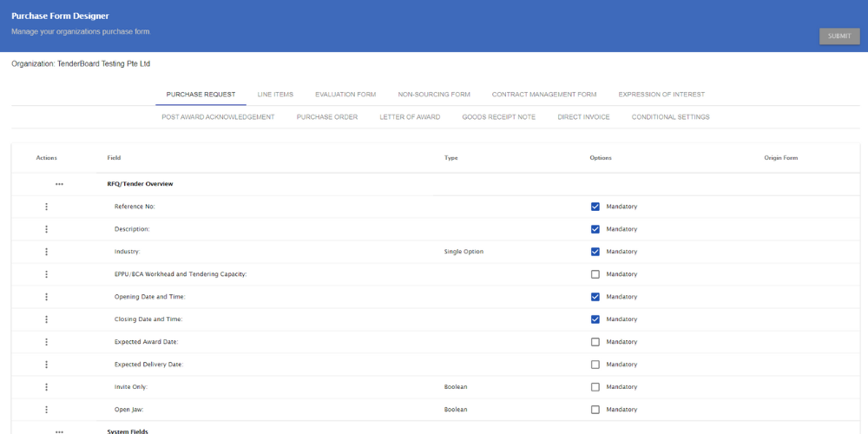Open the Direct Invoice tab
The height and width of the screenshot is (434, 868).
coord(583,117)
